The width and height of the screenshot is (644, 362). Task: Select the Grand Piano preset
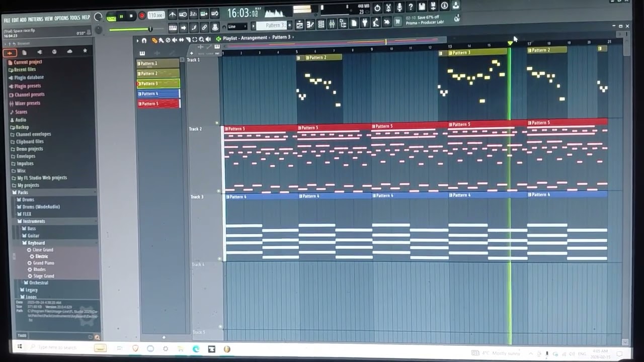tap(43, 263)
